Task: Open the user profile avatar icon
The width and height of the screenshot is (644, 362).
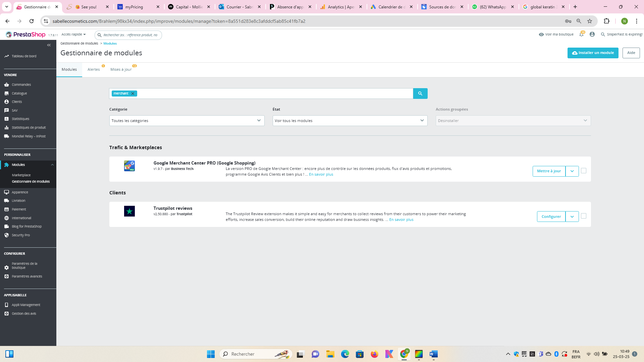Action: click(x=592, y=35)
